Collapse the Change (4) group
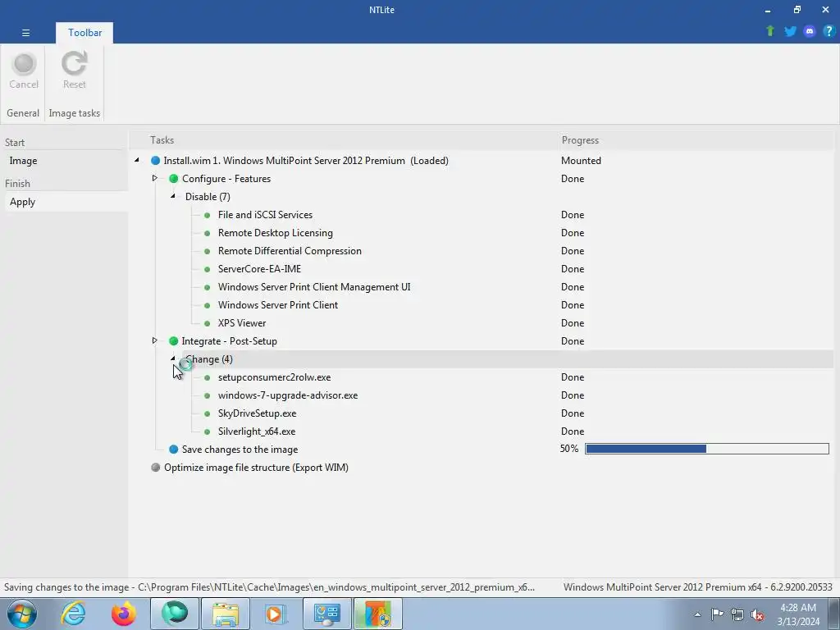This screenshot has width=840, height=630. (173, 358)
